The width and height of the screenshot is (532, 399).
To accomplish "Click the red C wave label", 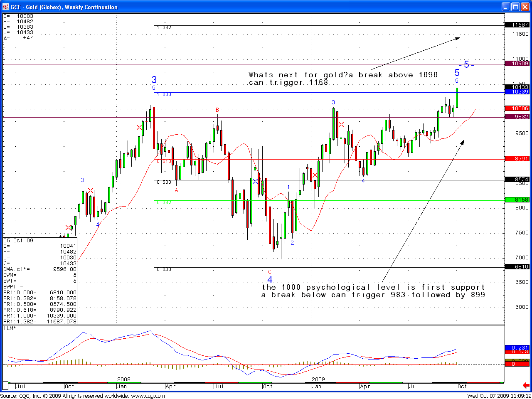I will pos(270,272).
